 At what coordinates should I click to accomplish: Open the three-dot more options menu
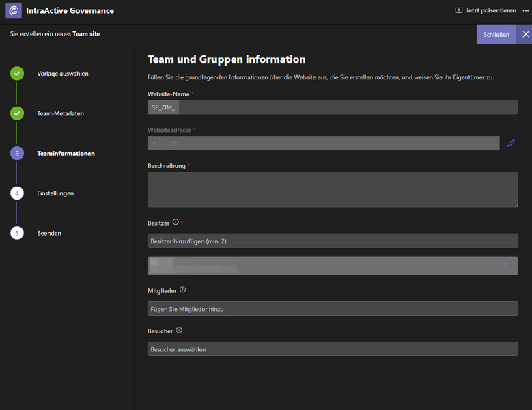point(525,11)
